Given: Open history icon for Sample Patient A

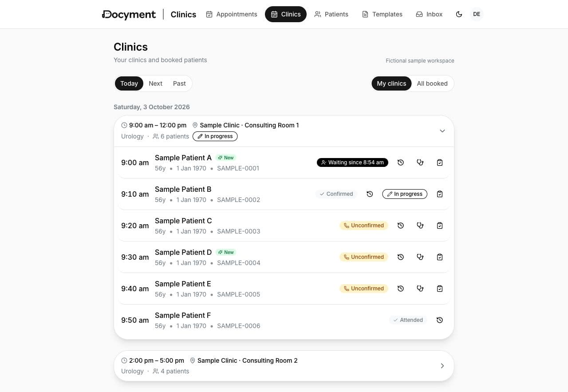Looking at the screenshot, I should (401, 162).
